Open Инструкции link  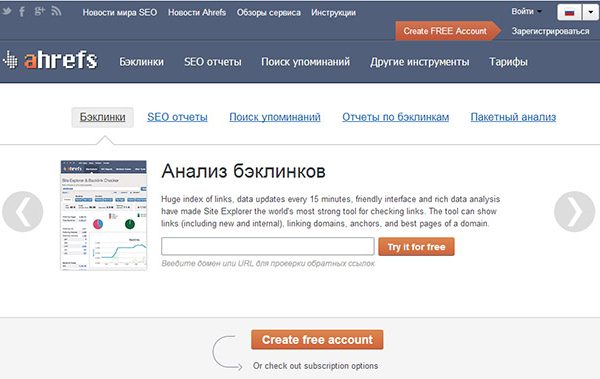tap(333, 13)
